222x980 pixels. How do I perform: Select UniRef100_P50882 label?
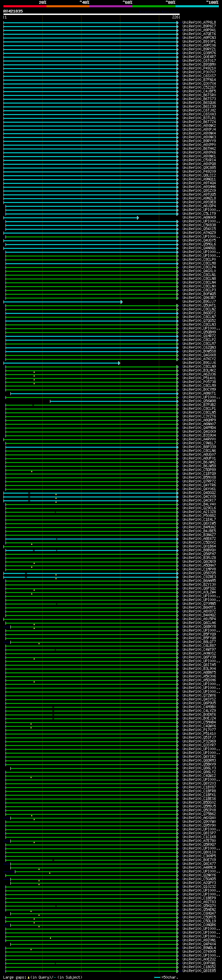point(199,516)
